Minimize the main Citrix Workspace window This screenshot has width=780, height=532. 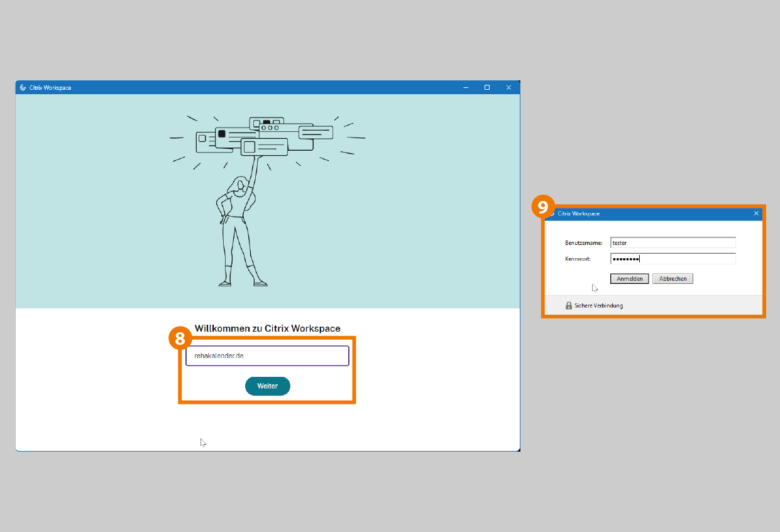point(466,88)
